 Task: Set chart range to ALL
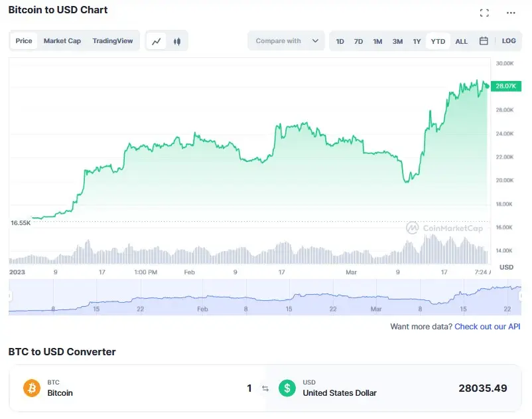[461, 41]
